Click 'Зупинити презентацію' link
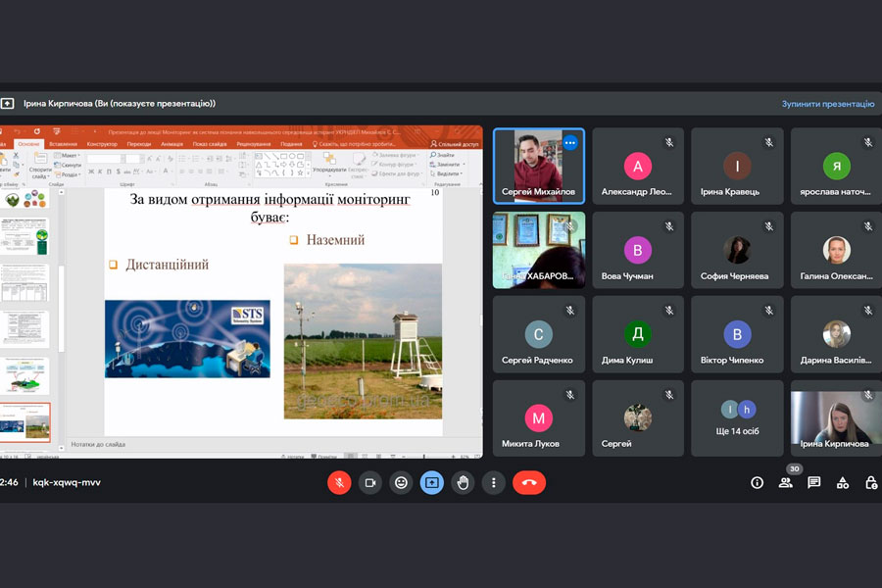The height and width of the screenshot is (588, 882). 828,104
